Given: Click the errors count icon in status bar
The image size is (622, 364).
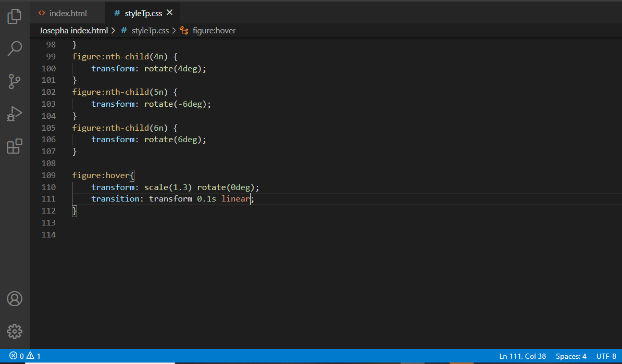Looking at the screenshot, I should coord(13,356).
